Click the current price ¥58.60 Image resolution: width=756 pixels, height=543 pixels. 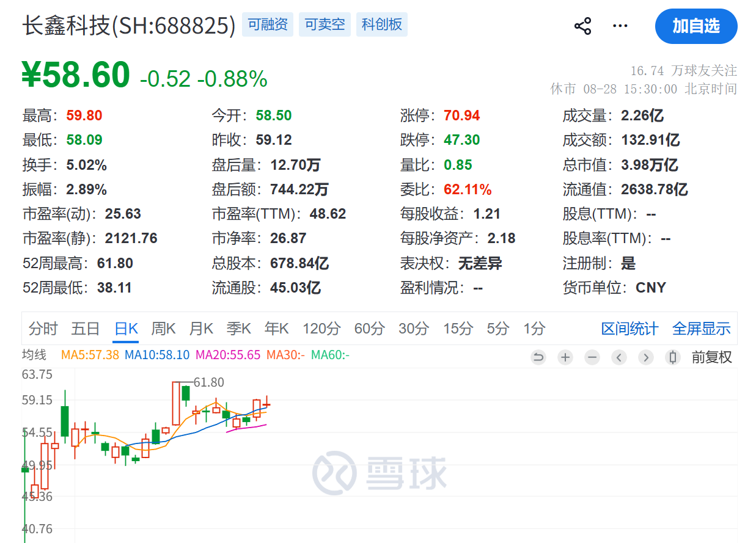[x=76, y=75]
